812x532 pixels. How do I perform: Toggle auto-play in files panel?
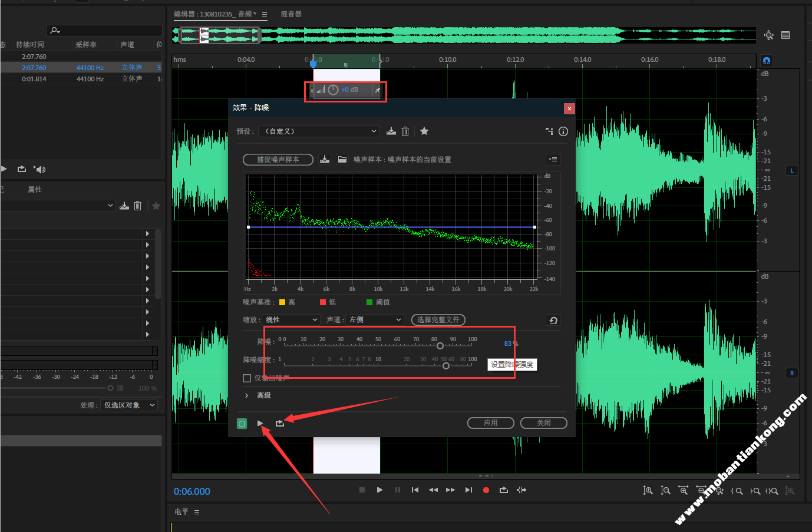(x=39, y=169)
